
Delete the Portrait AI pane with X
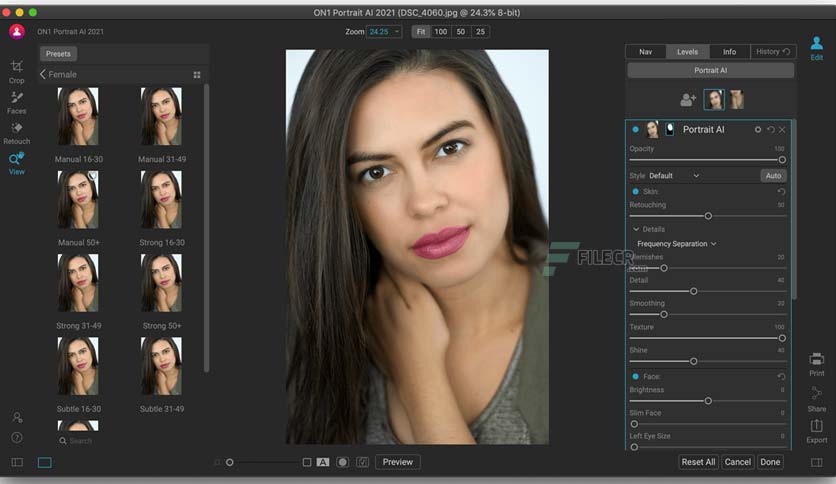(782, 130)
